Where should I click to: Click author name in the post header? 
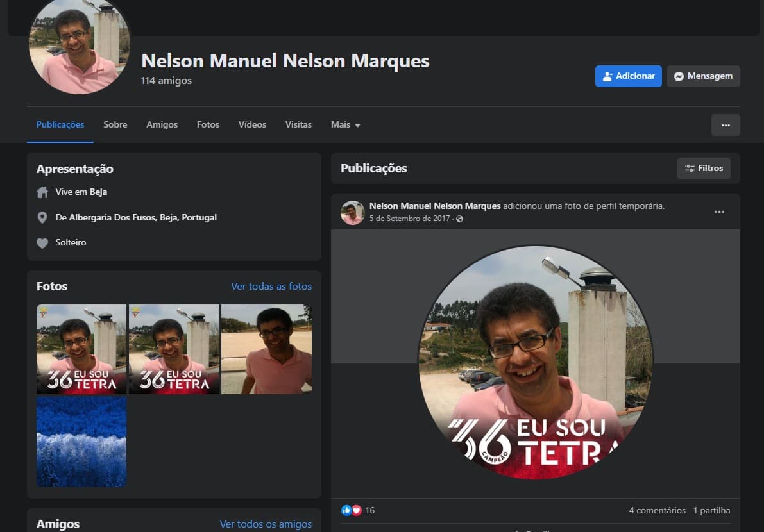coord(435,206)
